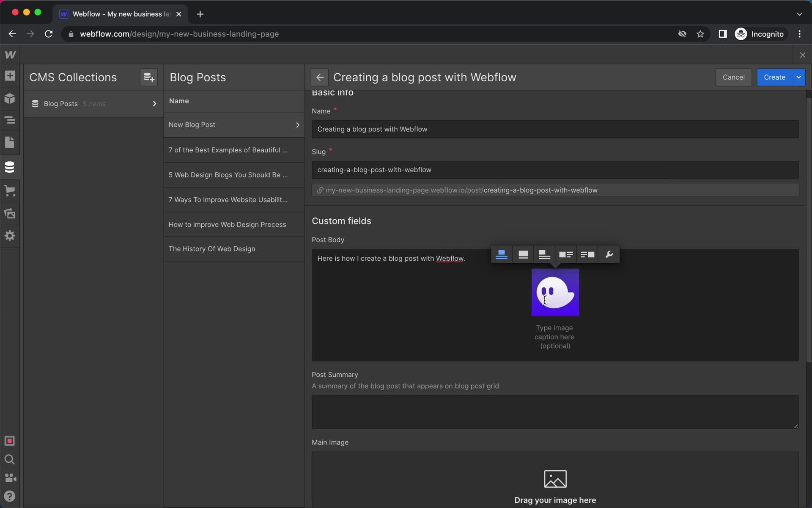Click the back arrow to return to Blog Posts
The width and height of the screenshot is (812, 508).
pyautogui.click(x=319, y=77)
